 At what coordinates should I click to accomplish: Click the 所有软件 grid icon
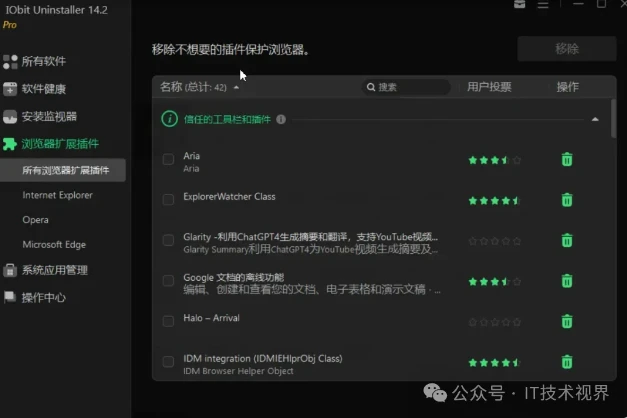[10, 62]
